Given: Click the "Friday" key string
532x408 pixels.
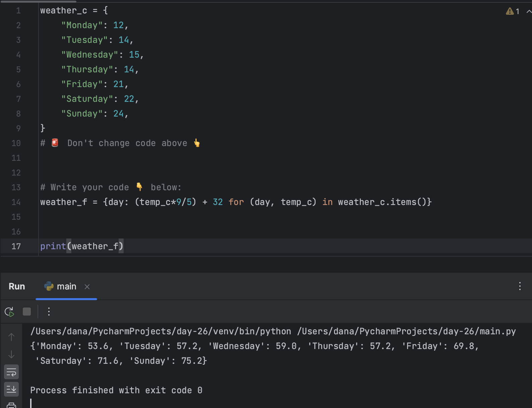Looking at the screenshot, I should (x=82, y=84).
